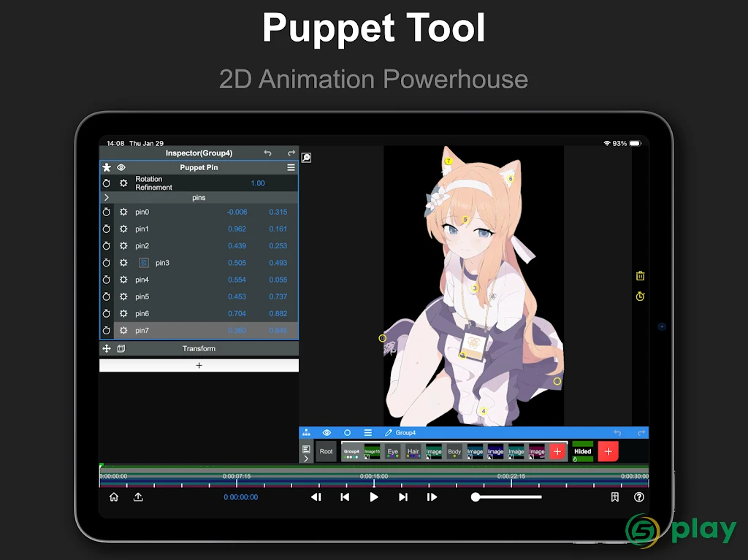Screen dimensions: 748x560
Task: Toggle Group4 layer visibility eye in blue bar
Action: pyautogui.click(x=327, y=433)
